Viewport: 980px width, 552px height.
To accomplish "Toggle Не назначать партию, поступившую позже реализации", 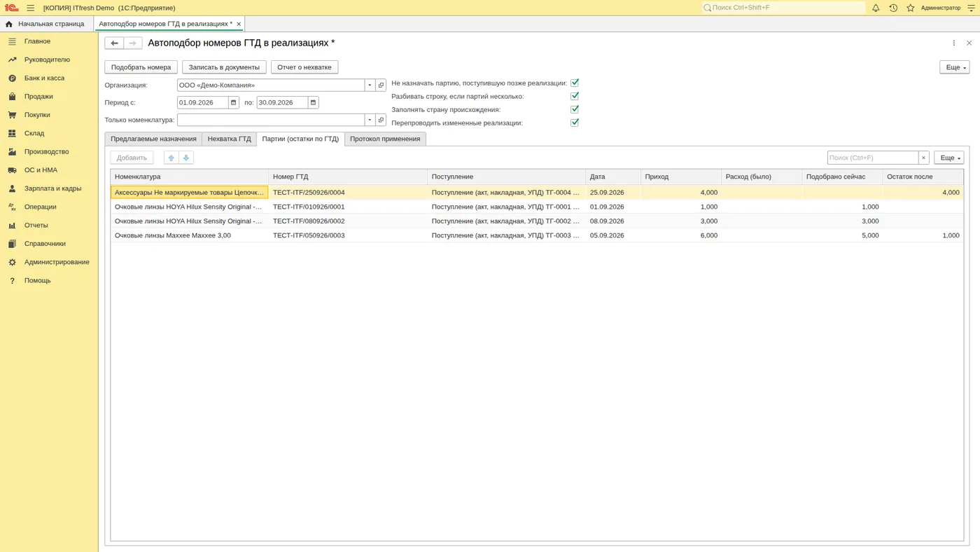I will click(x=575, y=83).
